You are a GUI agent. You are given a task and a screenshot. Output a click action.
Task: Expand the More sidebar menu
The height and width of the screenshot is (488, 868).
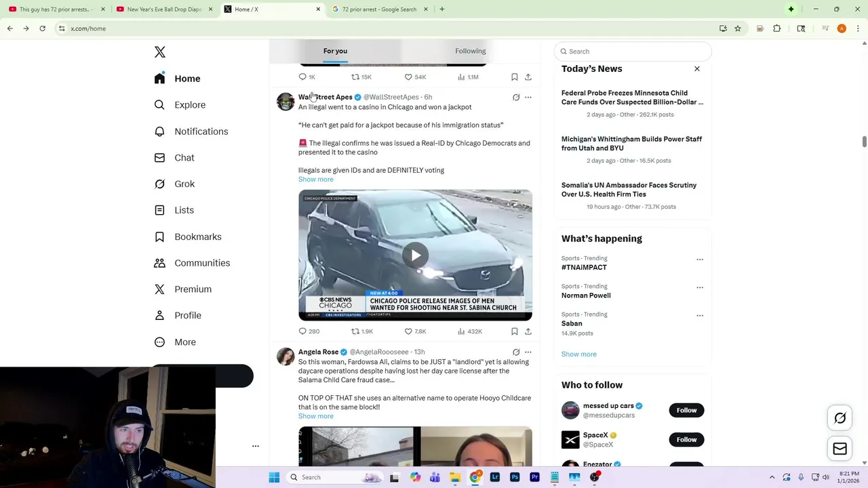(x=175, y=342)
